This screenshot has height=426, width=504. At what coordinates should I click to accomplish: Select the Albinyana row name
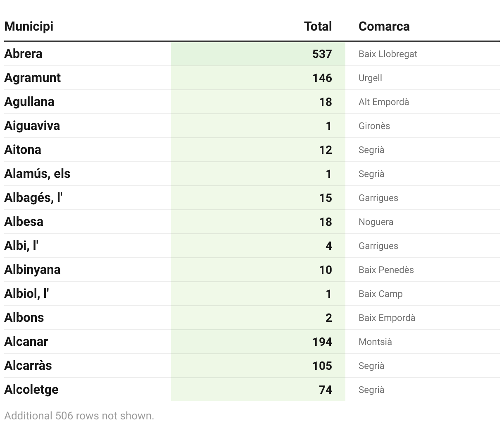click(x=32, y=270)
